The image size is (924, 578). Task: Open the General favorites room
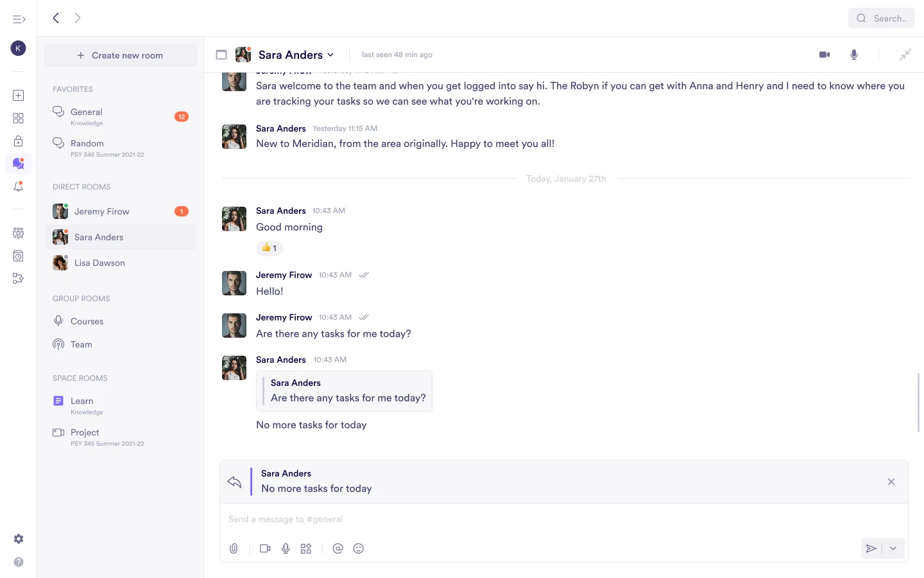(x=87, y=112)
